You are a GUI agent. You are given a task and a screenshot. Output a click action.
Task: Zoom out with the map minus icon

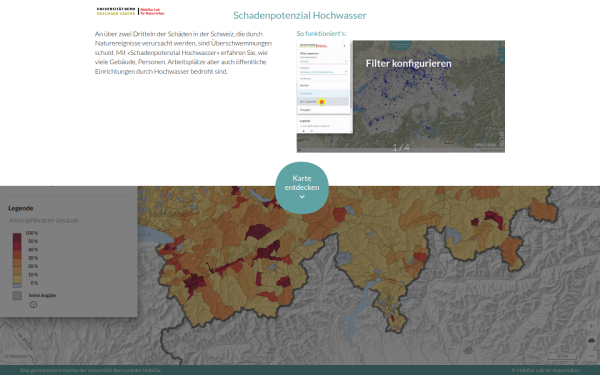pyautogui.click(x=592, y=355)
